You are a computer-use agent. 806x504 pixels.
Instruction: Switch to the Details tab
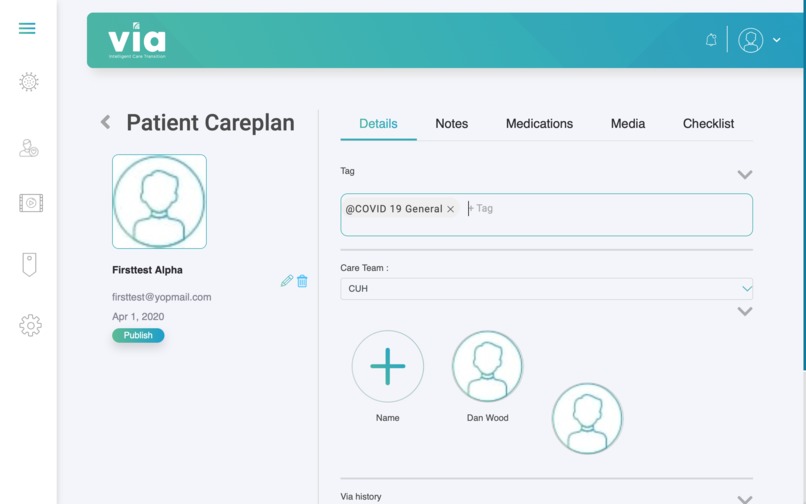click(378, 124)
